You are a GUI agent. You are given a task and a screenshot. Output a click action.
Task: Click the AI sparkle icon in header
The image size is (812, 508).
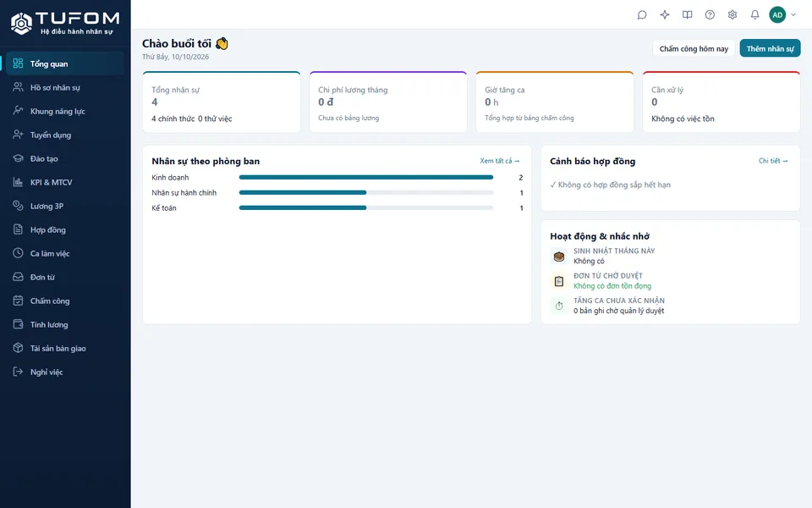(x=665, y=15)
